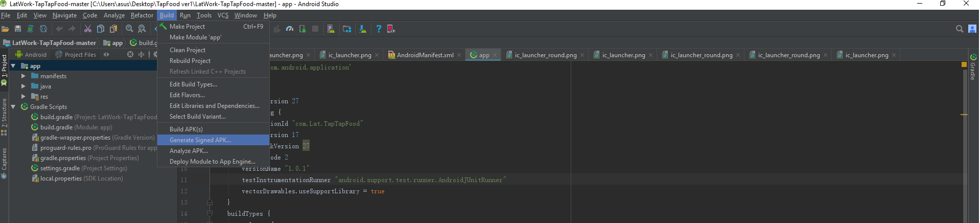
Task: Collapse the Gradle Scripts node arrow
Action: coord(13,107)
